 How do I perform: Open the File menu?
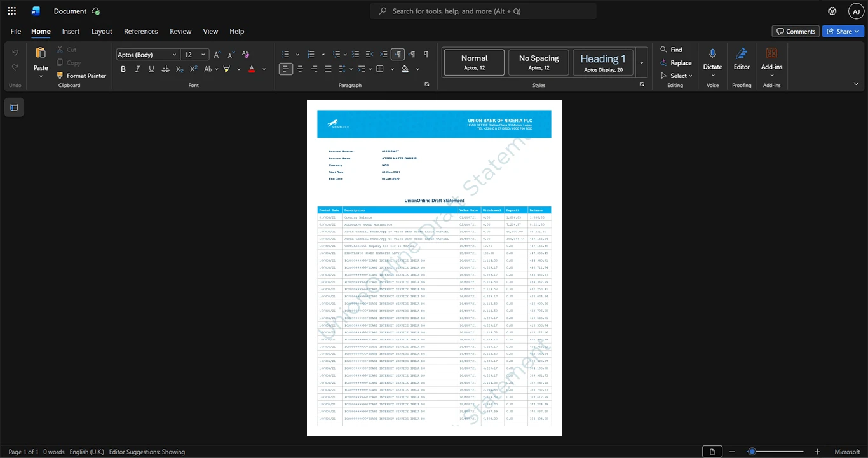pyautogui.click(x=16, y=31)
